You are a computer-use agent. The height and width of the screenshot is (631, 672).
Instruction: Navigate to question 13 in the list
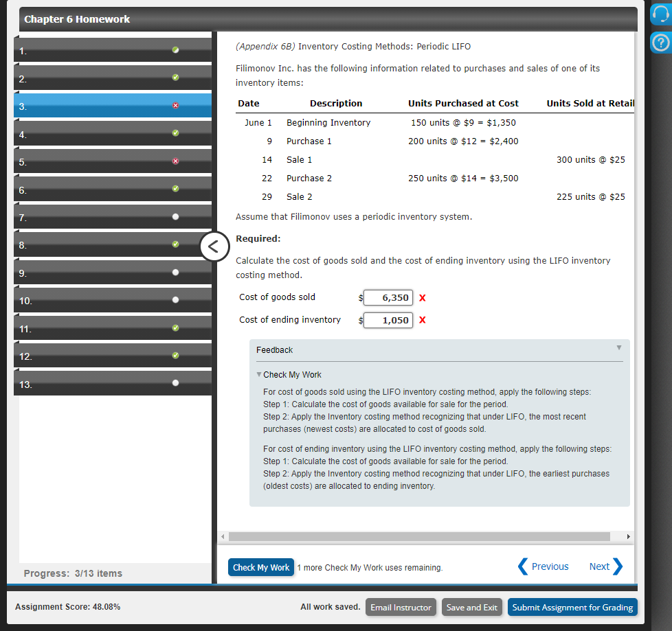coord(113,383)
